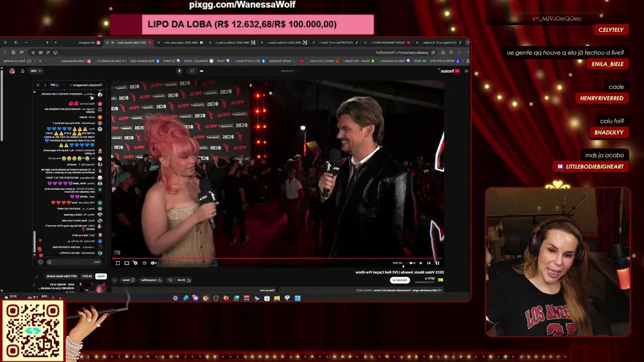Open Discord from the taskbar
The width and height of the screenshot is (644, 362).
(x=196, y=298)
